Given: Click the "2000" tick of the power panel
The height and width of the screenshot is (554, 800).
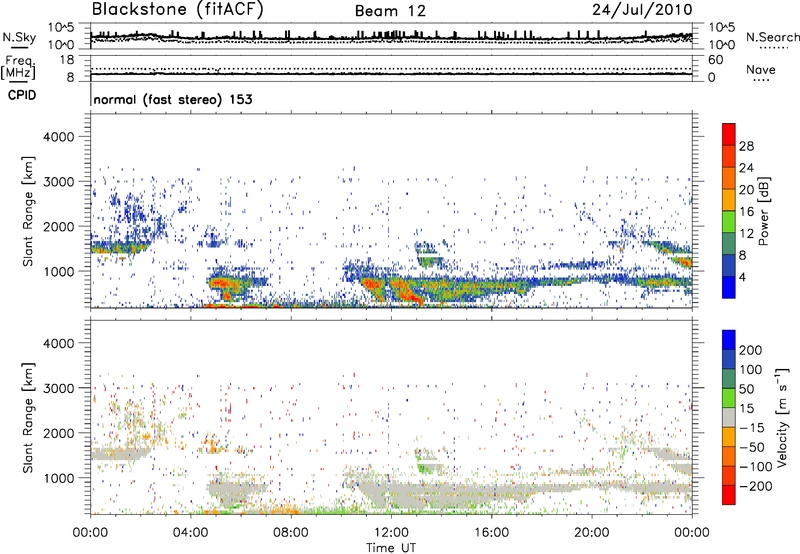Looking at the screenshot, I should (58, 226).
